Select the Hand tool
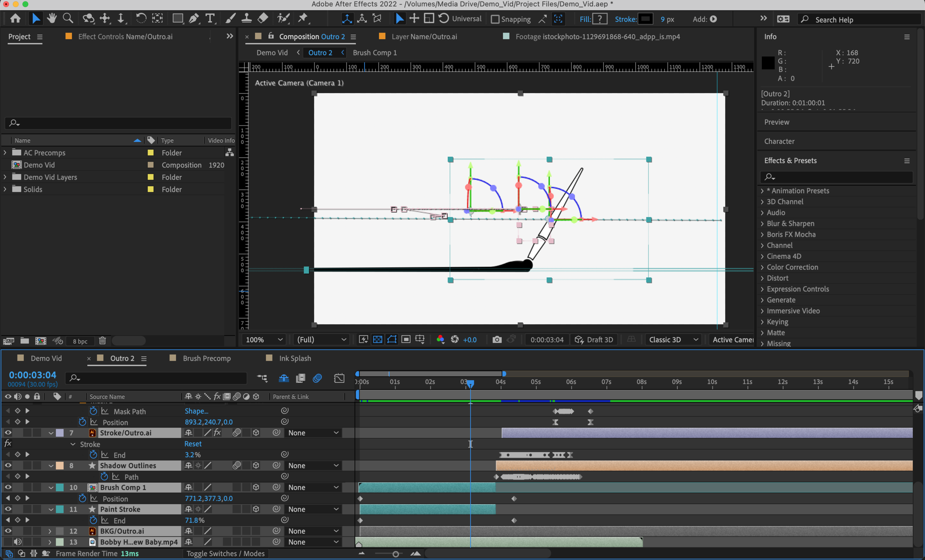Screen dimensions: 925x560 coord(52,18)
